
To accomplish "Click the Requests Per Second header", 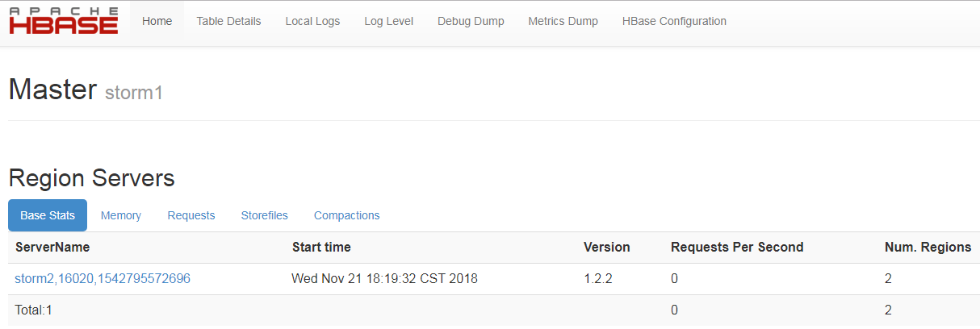I will tap(737, 248).
